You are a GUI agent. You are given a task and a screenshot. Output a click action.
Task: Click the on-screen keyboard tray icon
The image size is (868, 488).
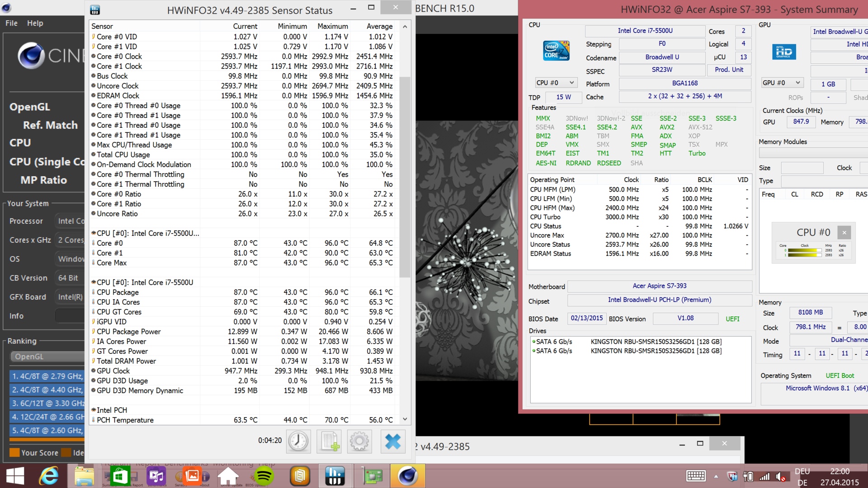[695, 476]
